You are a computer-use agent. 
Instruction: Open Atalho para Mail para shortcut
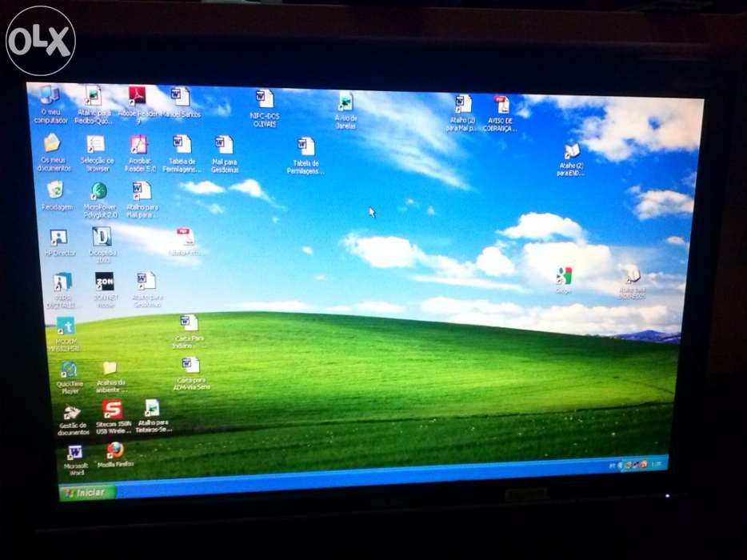coord(142,200)
